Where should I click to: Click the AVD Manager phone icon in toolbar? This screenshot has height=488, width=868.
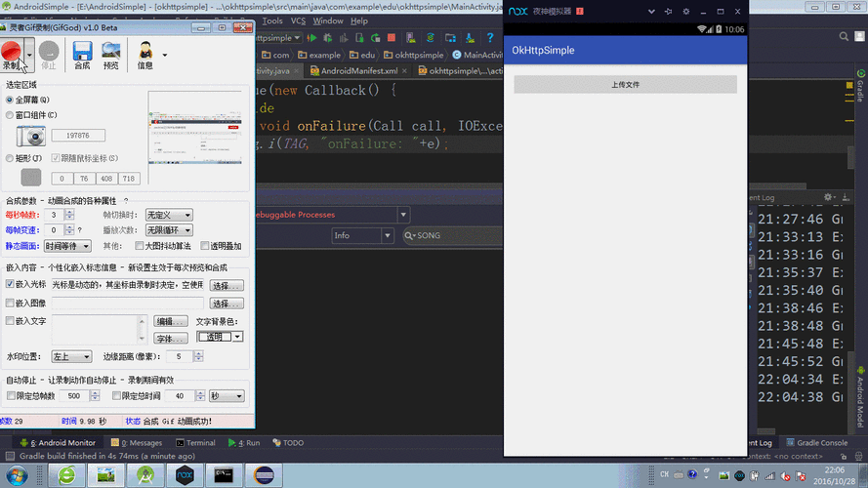[410, 38]
